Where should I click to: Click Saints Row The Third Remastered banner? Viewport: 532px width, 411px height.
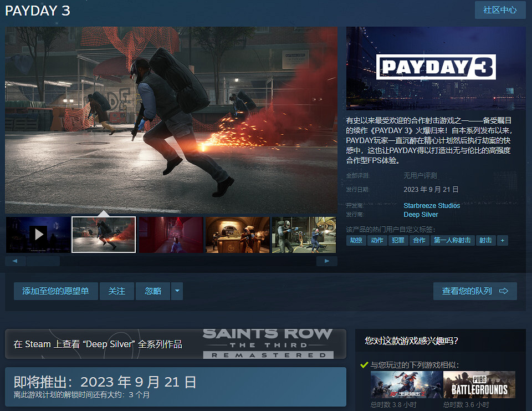pos(268,344)
